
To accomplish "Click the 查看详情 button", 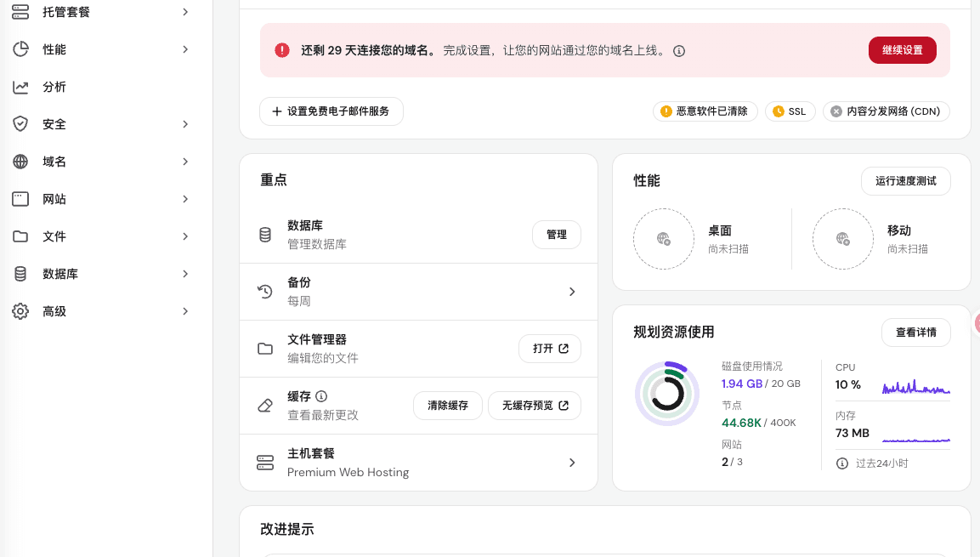I will [x=916, y=332].
